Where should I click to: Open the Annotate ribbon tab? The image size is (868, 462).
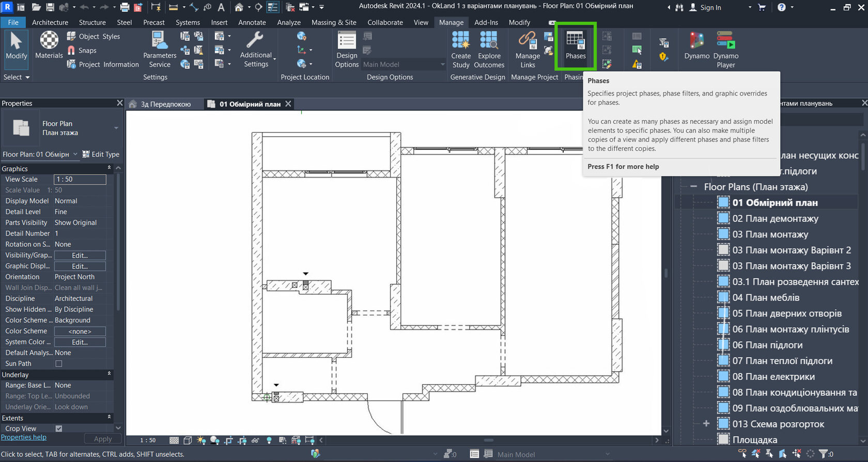click(252, 22)
